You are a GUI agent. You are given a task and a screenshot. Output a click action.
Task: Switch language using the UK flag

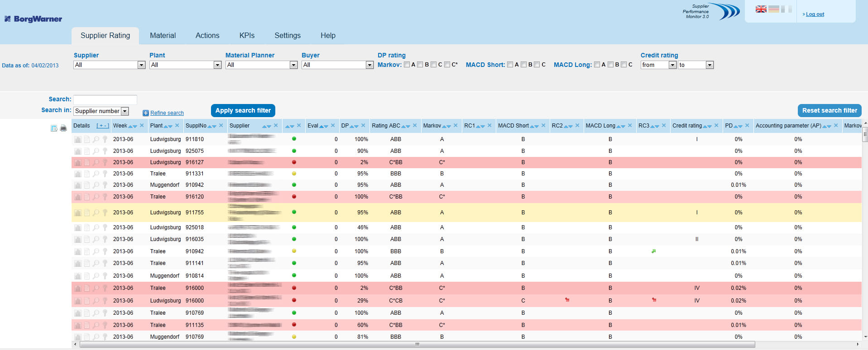pos(761,9)
